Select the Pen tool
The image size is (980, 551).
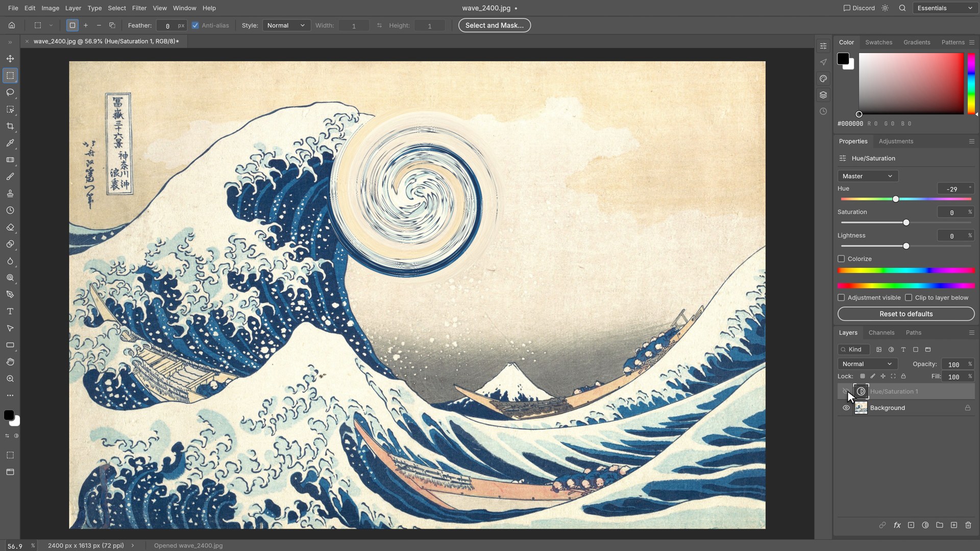tap(10, 294)
